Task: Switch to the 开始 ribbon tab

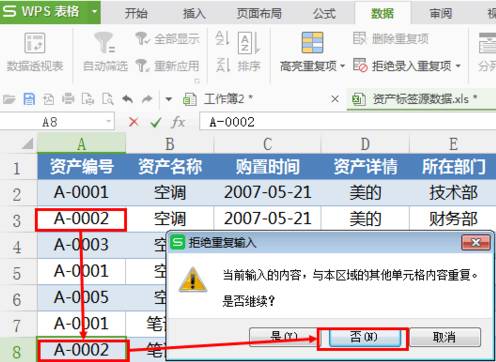Action: 136,13
